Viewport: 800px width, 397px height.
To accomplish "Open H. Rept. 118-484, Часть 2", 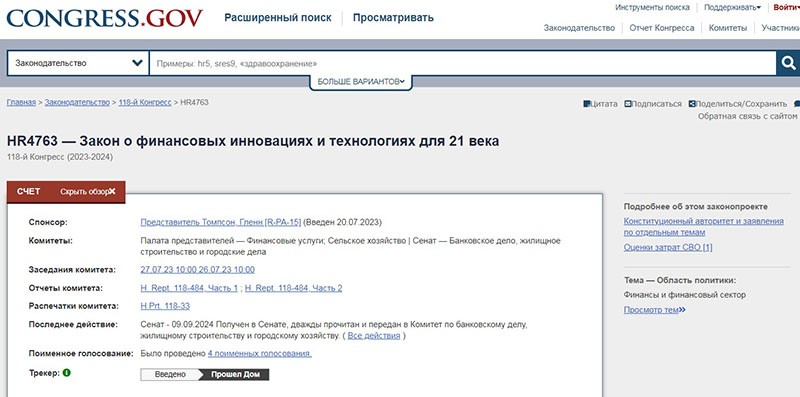I will coord(293,288).
